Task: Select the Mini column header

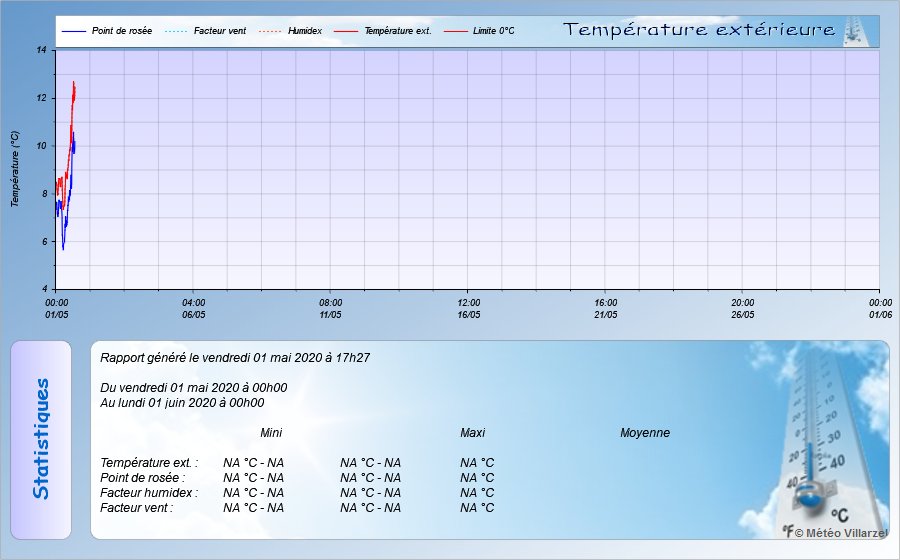Action: tap(271, 433)
